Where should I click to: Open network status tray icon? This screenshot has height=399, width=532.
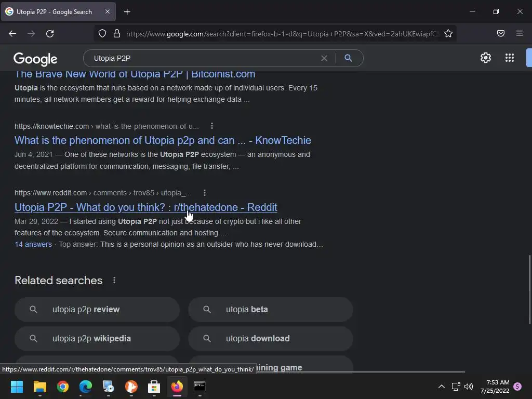point(456,387)
